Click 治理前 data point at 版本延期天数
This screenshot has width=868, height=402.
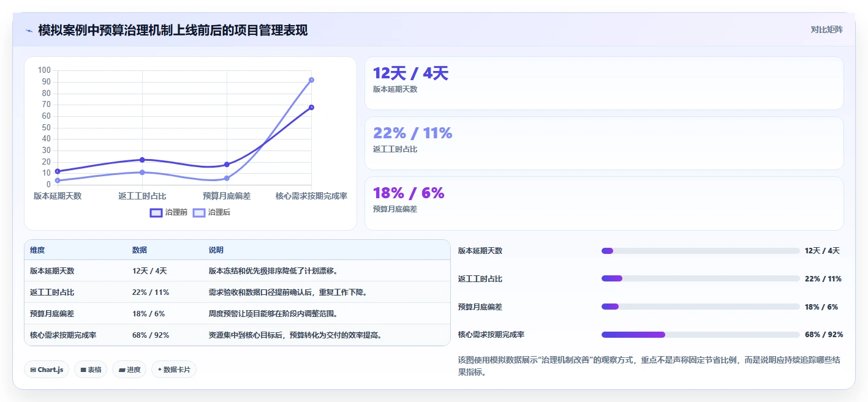[x=58, y=171]
